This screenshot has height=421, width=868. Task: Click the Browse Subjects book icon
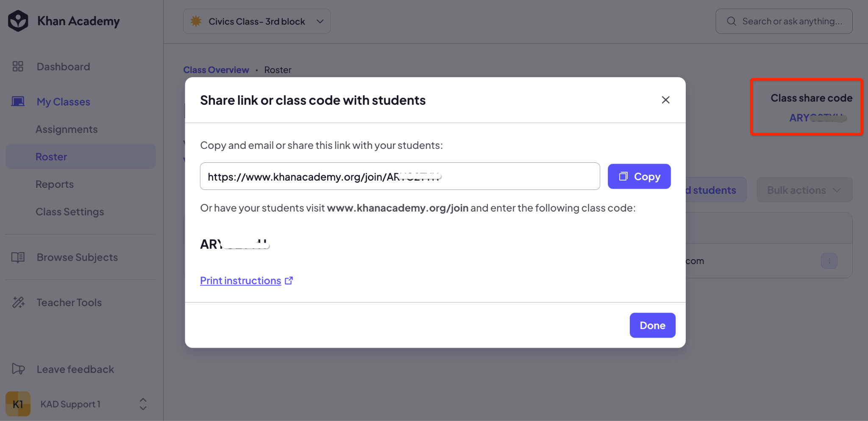coord(18,257)
